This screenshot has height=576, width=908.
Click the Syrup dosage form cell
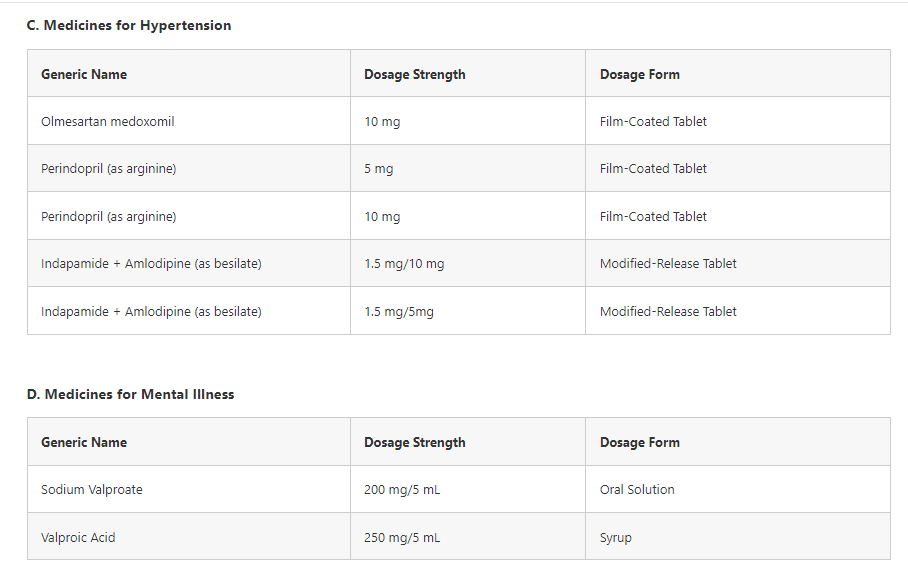[616, 537]
